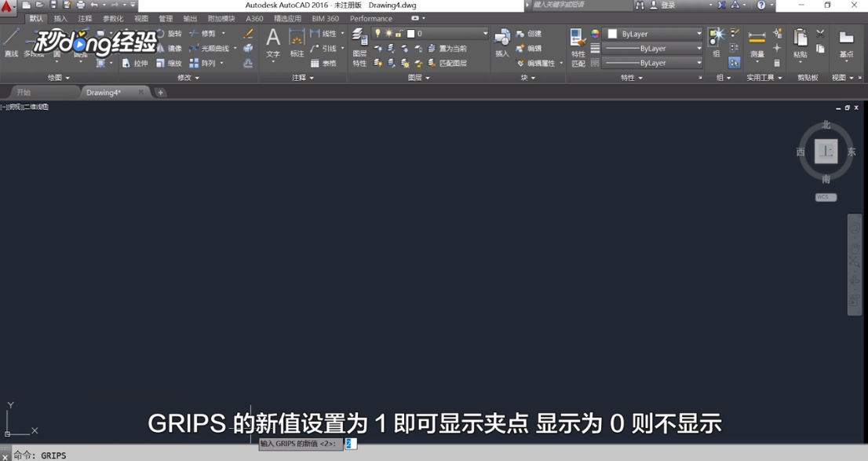Select the Array (阵列) tool

point(202,63)
